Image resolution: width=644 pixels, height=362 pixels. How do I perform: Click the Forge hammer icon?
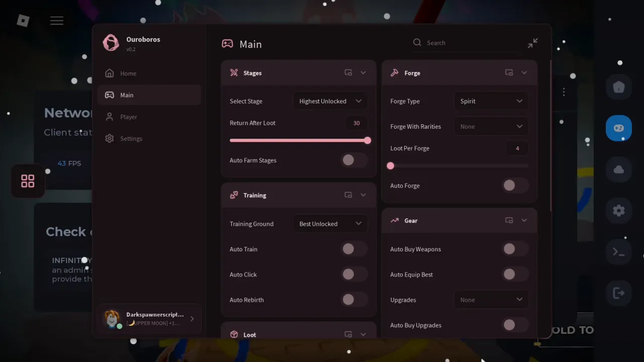[394, 73]
